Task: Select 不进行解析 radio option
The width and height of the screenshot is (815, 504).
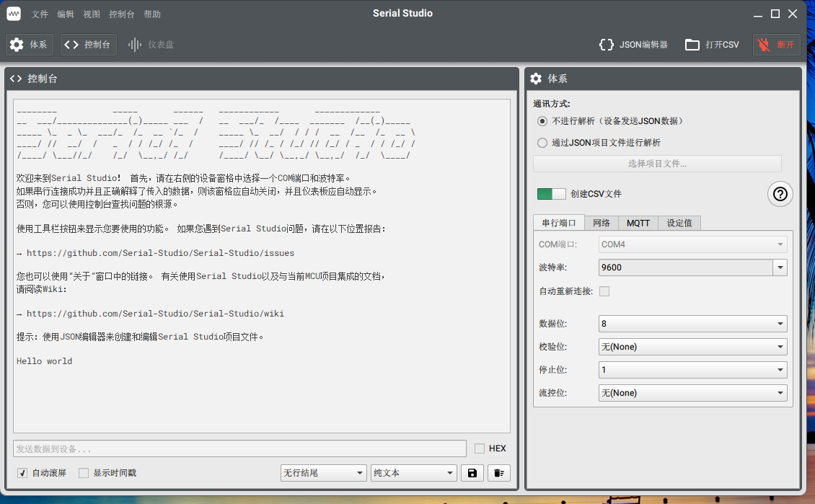Action: (x=542, y=121)
